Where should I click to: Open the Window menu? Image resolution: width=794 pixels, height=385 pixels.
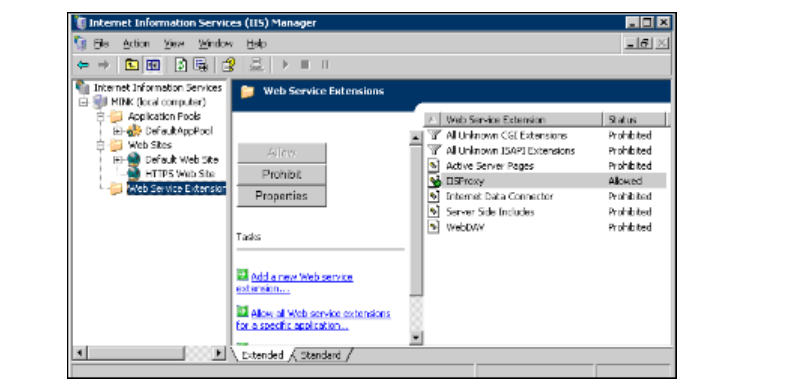(215, 44)
